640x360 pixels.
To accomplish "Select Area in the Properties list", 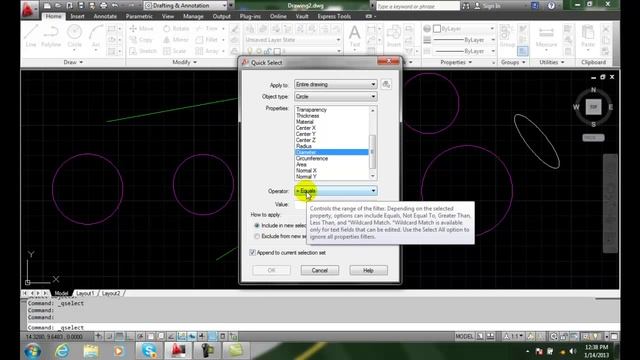I will tap(331, 164).
